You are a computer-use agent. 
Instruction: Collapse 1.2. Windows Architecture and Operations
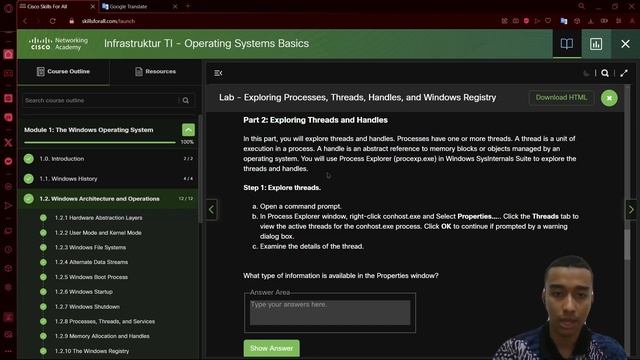pyautogui.click(x=108, y=199)
